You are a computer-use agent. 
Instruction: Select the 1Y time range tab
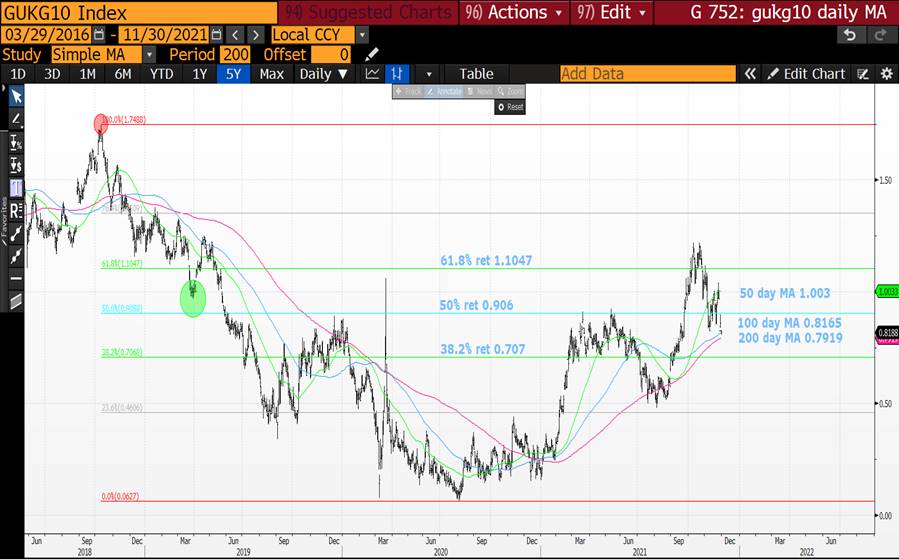click(199, 74)
